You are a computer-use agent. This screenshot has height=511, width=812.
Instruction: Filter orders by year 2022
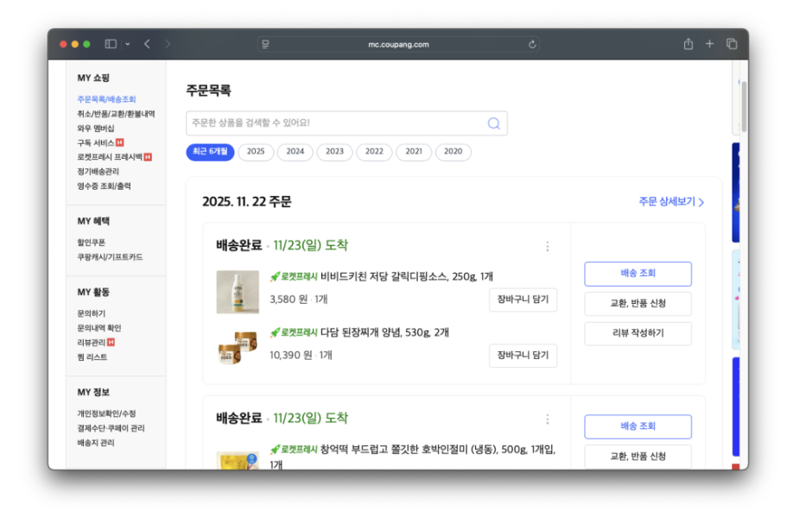pyautogui.click(x=374, y=152)
